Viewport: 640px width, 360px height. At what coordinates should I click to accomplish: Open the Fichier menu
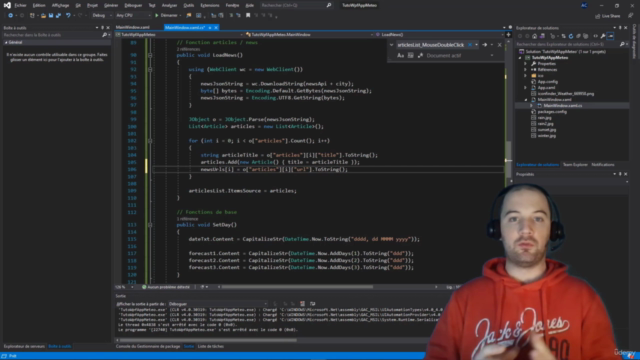tap(20, 5)
